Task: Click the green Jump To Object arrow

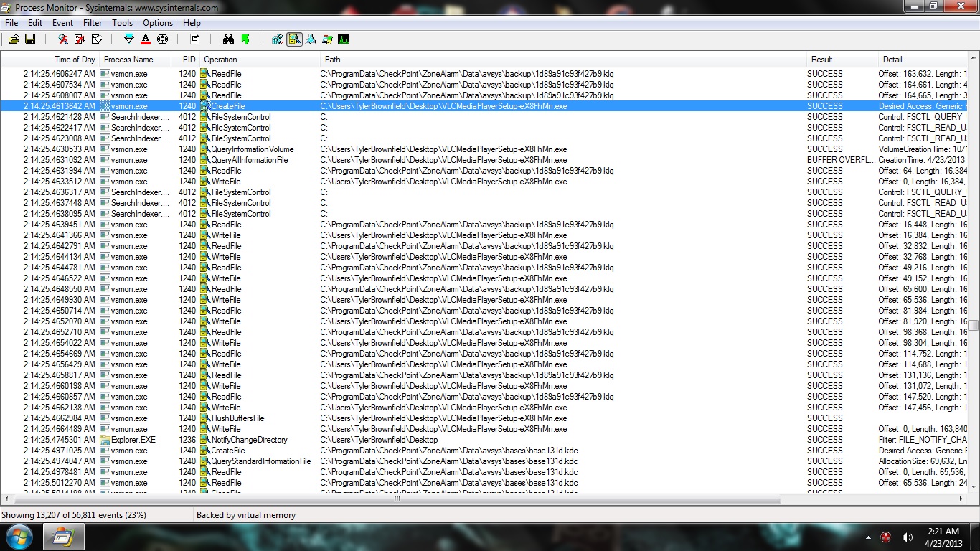Action: (245, 39)
